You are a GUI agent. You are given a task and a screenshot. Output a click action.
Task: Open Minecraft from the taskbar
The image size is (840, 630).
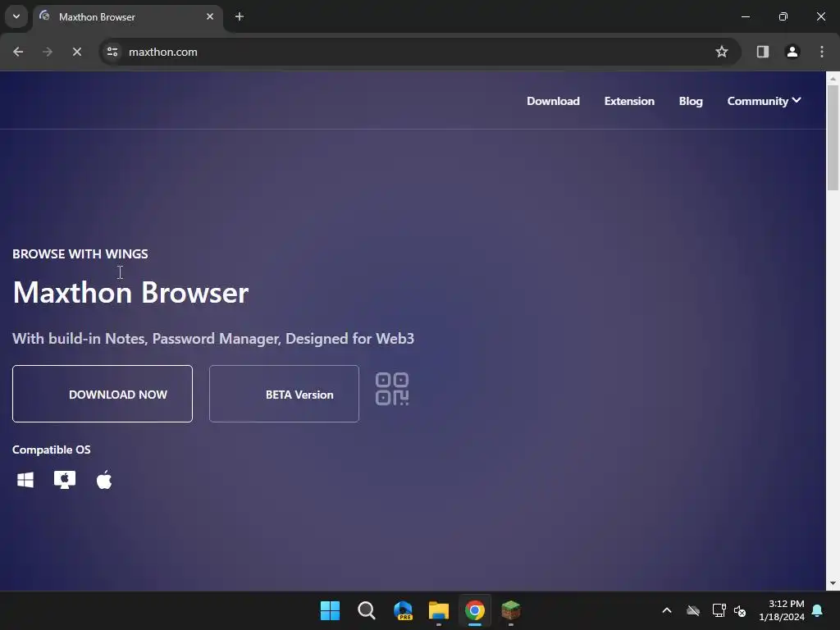[x=510, y=610]
